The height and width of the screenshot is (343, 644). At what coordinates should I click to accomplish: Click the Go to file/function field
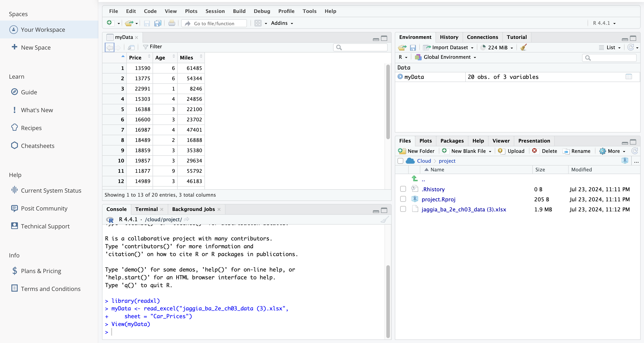[214, 23]
